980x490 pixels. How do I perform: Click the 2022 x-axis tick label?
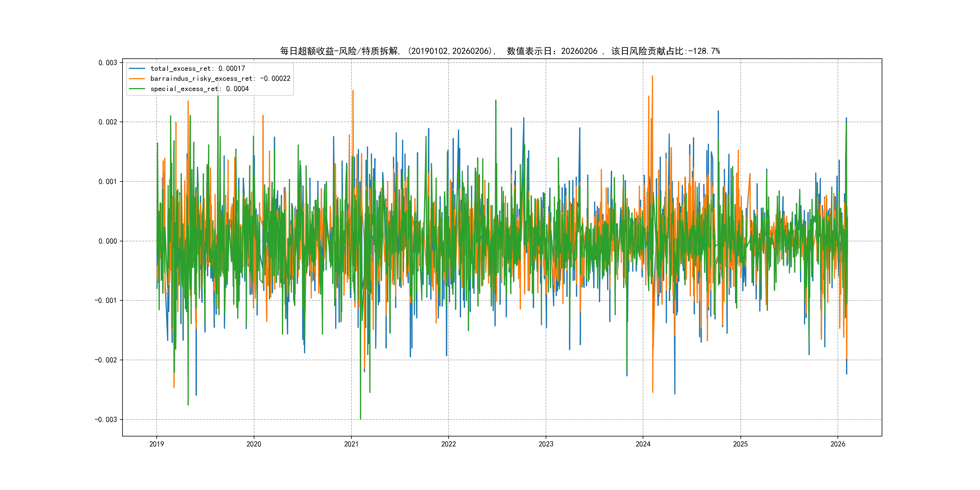[449, 444]
